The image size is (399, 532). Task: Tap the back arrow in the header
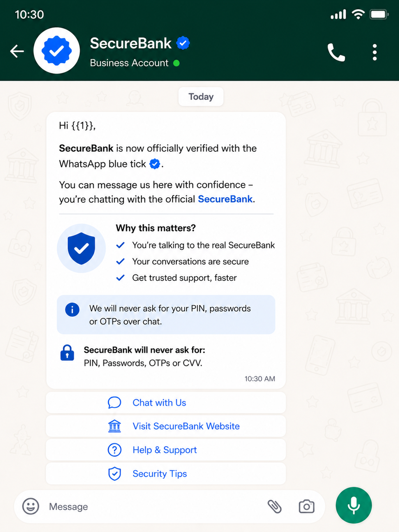pos(17,52)
